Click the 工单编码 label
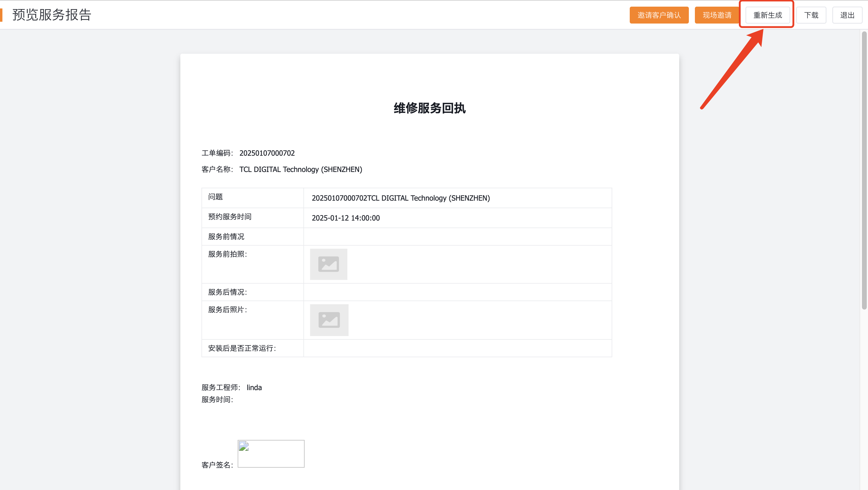The image size is (868, 490). [217, 153]
